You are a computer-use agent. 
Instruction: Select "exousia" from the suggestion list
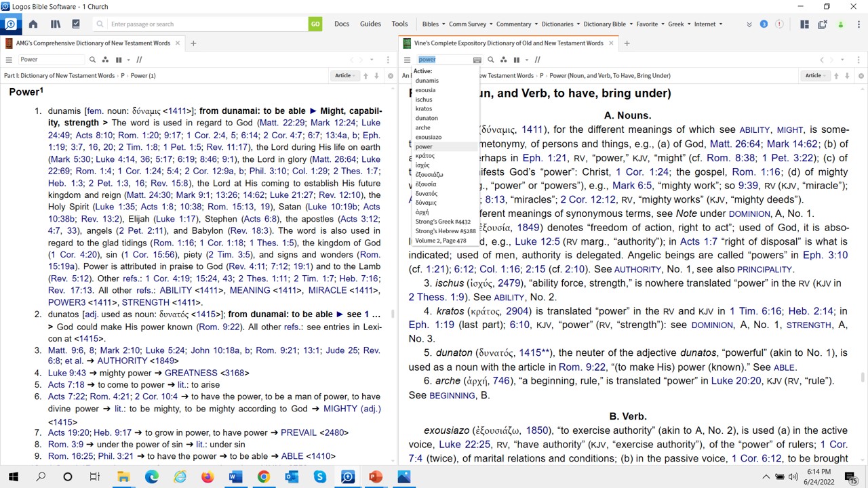[426, 89]
